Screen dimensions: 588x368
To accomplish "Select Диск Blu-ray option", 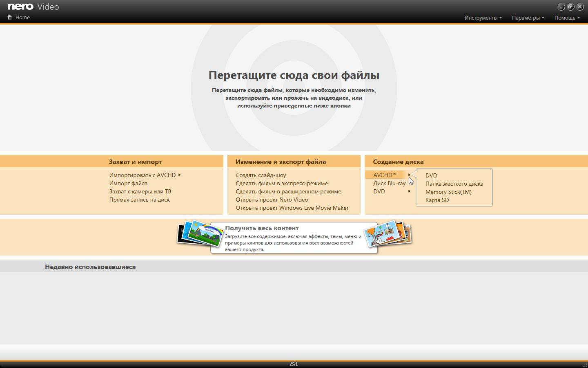I will [x=389, y=183].
